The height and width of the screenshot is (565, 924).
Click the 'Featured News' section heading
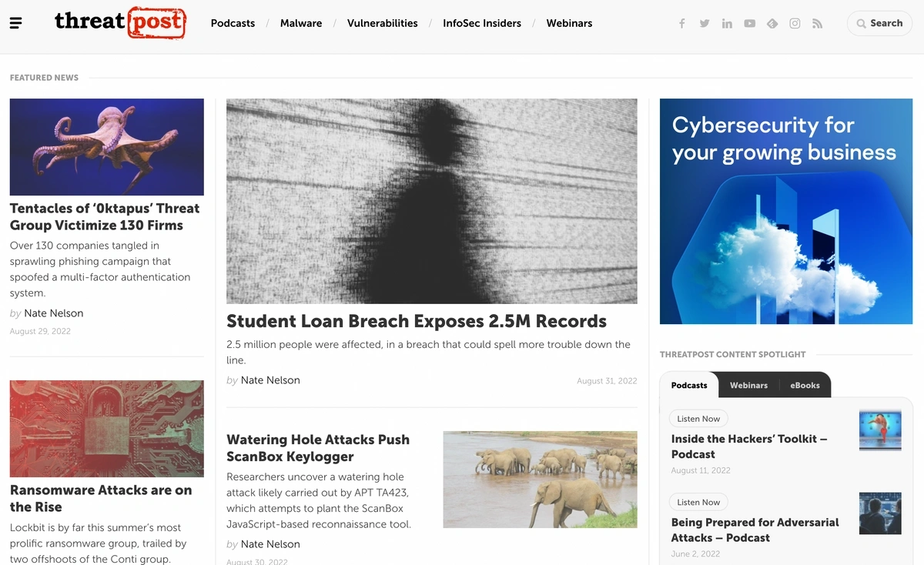pos(44,78)
